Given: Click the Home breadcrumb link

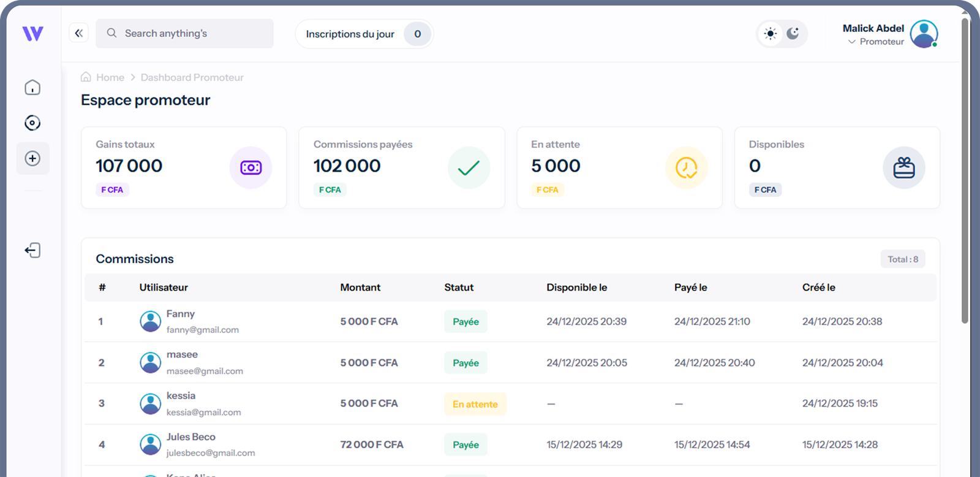Looking at the screenshot, I should coord(110,77).
